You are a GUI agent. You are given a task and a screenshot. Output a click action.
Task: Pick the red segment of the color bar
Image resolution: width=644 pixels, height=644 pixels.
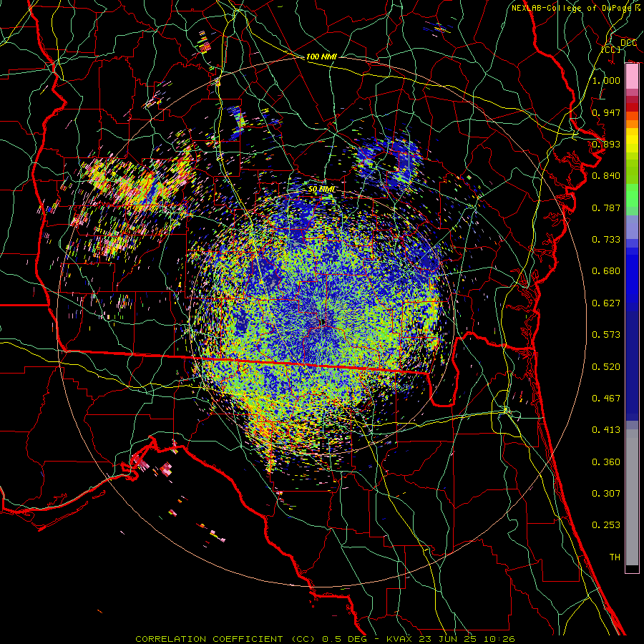(632, 107)
